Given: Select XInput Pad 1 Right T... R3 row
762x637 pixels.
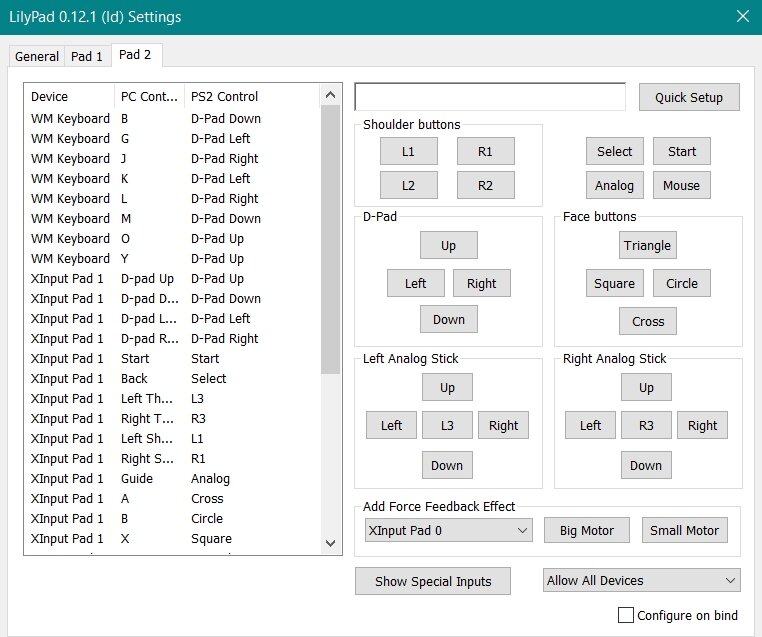Looking at the screenshot, I should (x=173, y=418).
